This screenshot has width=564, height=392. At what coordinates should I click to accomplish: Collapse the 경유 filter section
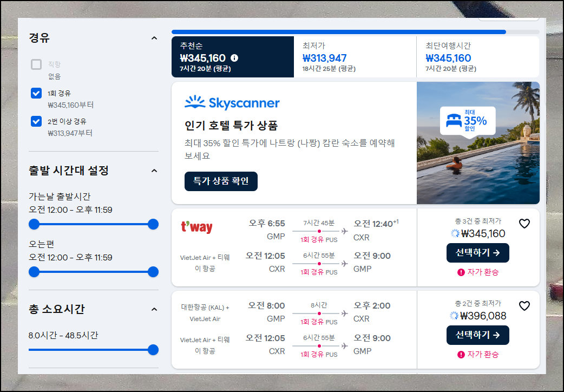(154, 38)
